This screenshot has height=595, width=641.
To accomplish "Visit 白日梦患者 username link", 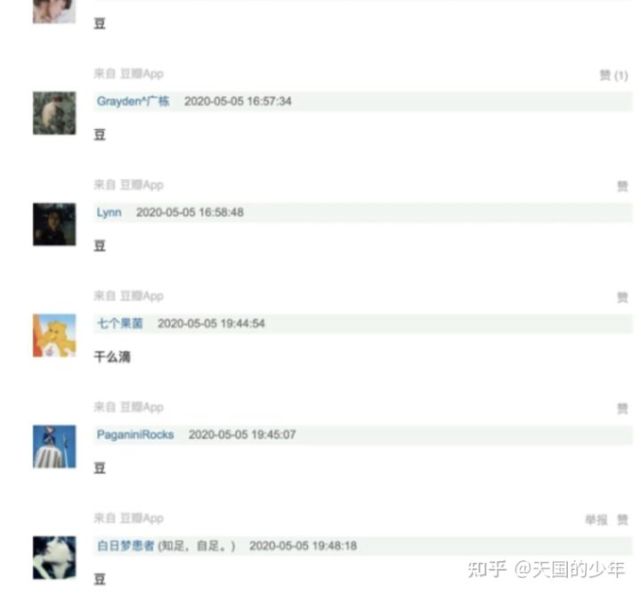I will click(126, 546).
